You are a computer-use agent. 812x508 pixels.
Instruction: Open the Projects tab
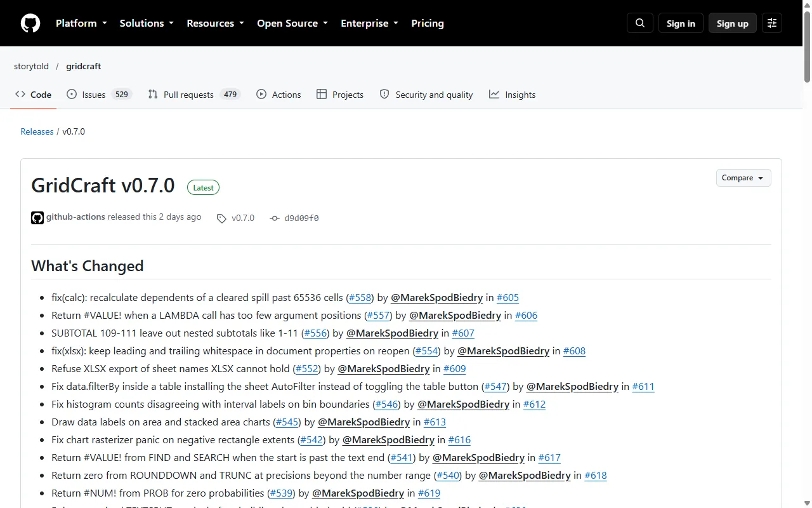pyautogui.click(x=340, y=95)
